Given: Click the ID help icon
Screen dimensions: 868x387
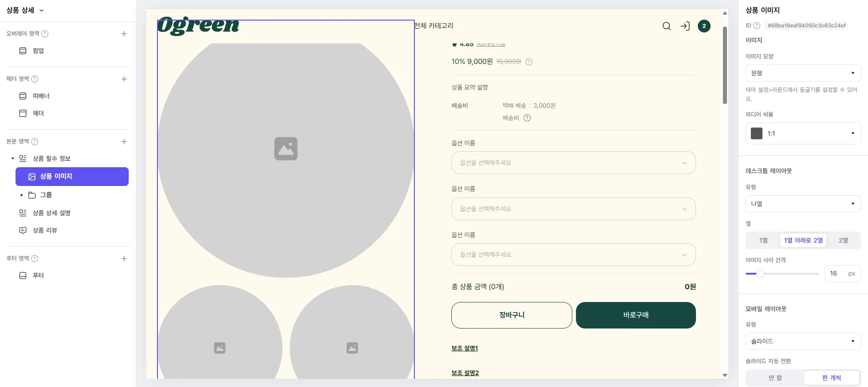Looking at the screenshot, I should coord(757,26).
